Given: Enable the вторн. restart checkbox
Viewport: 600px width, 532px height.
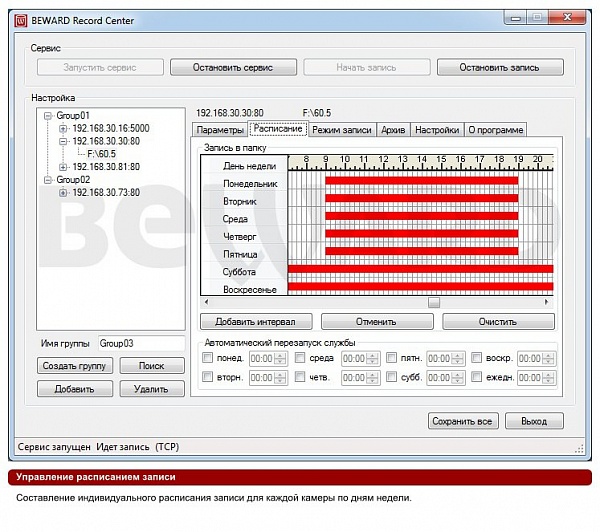Looking at the screenshot, I should point(207,377).
